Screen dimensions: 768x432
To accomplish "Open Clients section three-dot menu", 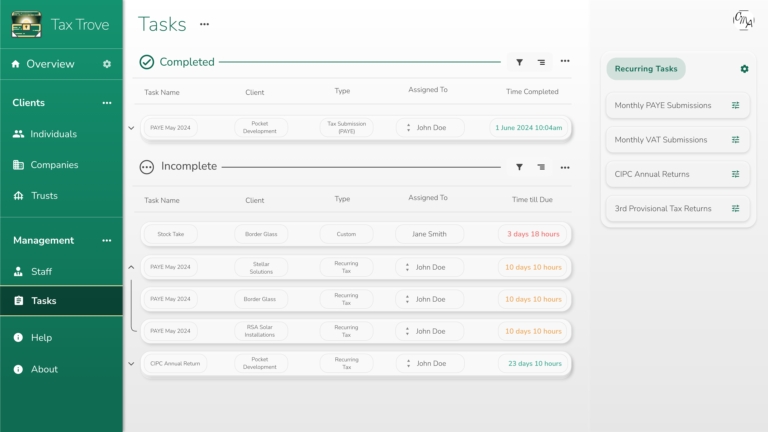I will coord(107,103).
